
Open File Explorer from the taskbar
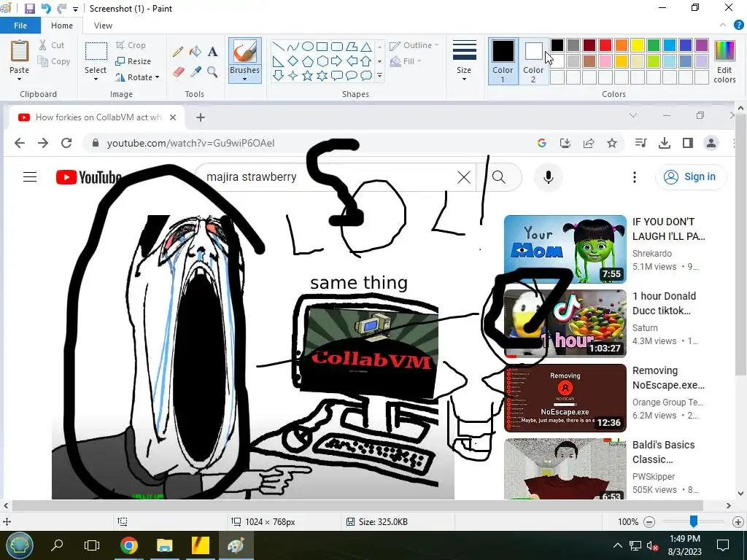164,545
